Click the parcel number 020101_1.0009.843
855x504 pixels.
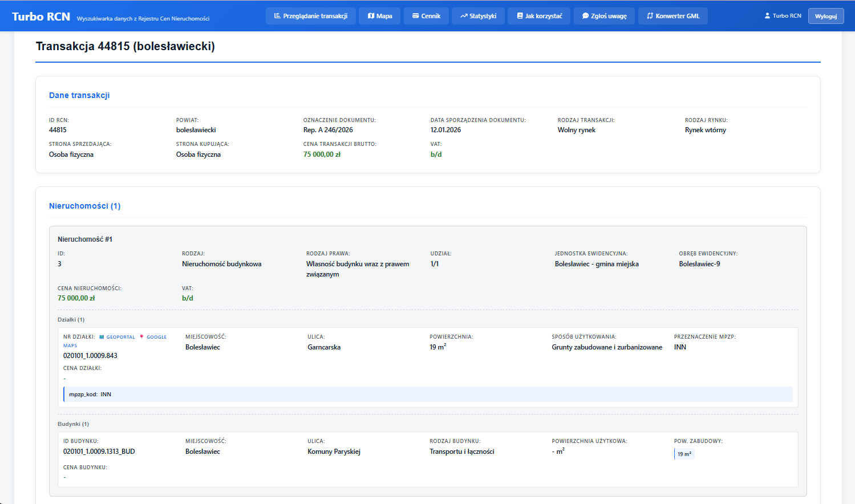click(90, 356)
